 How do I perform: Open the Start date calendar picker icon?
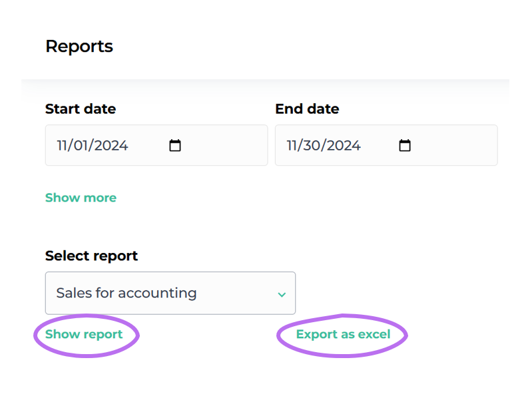(175, 146)
